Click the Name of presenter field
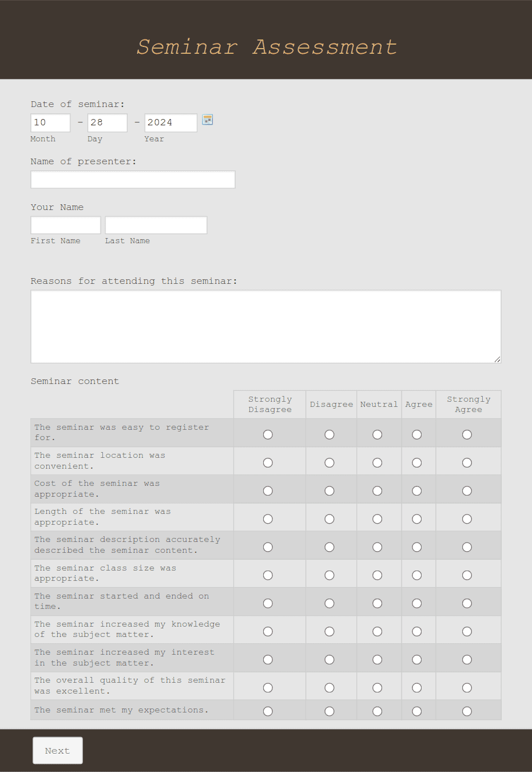The width and height of the screenshot is (532, 772). pos(133,180)
